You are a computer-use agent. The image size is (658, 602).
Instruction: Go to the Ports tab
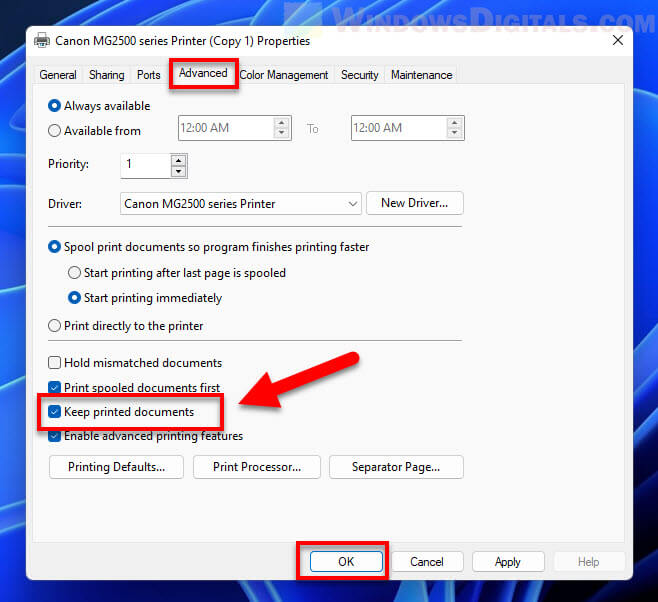(149, 75)
